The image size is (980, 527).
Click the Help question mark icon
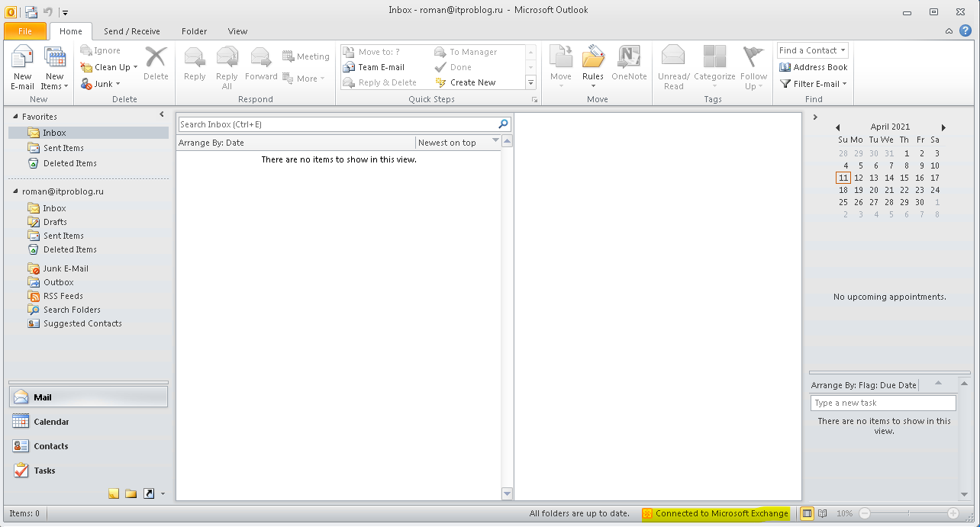(x=965, y=31)
